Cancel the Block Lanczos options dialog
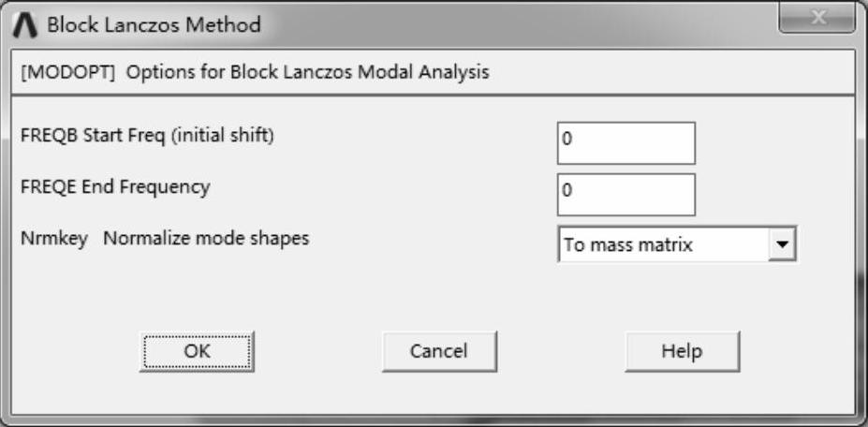Viewport: 868px width, 427px height. pyautogui.click(x=439, y=352)
